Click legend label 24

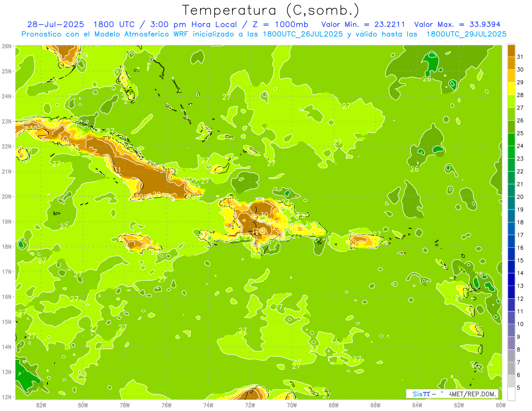(x=520, y=146)
